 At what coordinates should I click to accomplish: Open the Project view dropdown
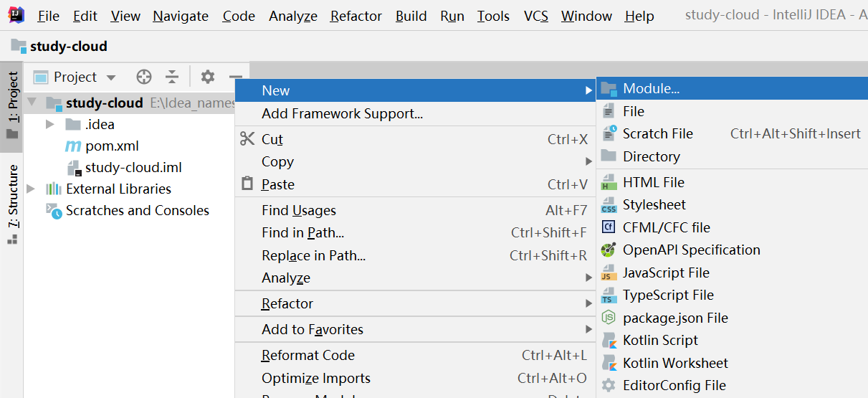(x=110, y=77)
